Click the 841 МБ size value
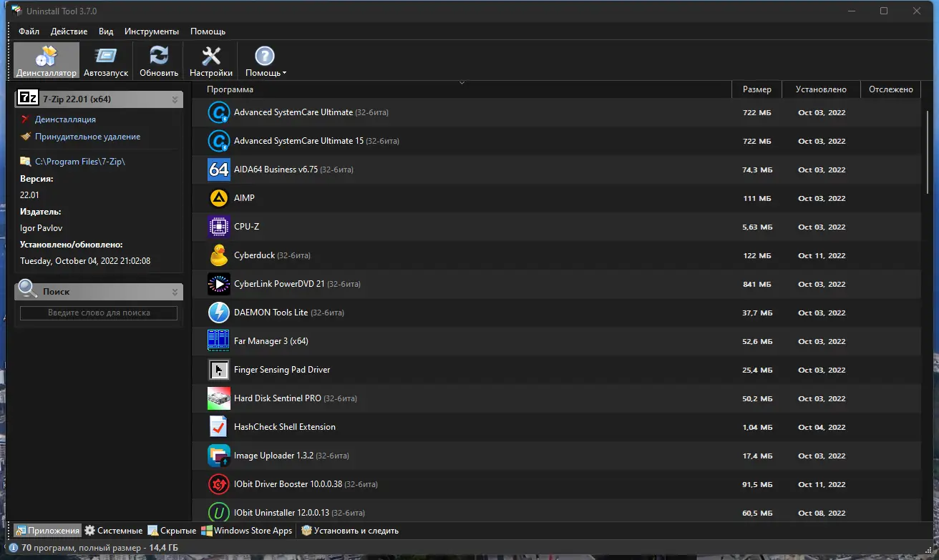Screen dimensions: 939x560 [x=758, y=284]
